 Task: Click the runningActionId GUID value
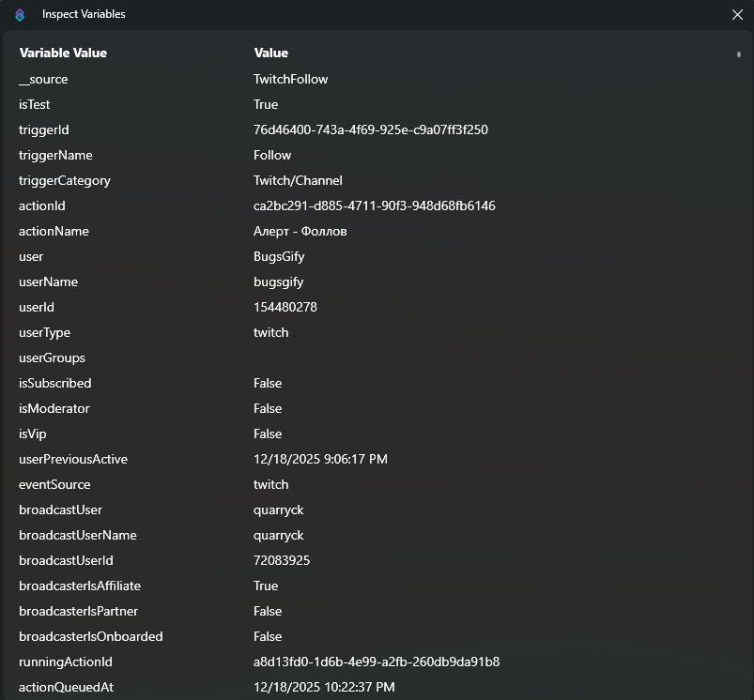376,662
